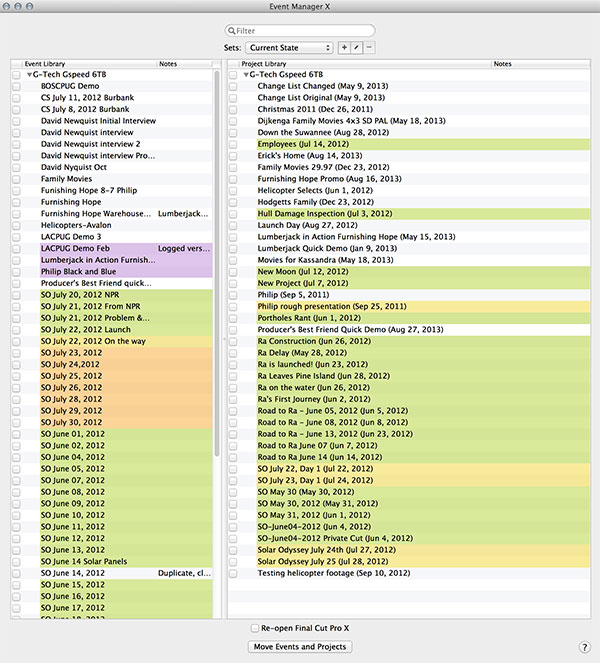Check the Employees (Jul 14, 2012) project checkbox
The width and height of the screenshot is (600, 663).
pos(233,144)
